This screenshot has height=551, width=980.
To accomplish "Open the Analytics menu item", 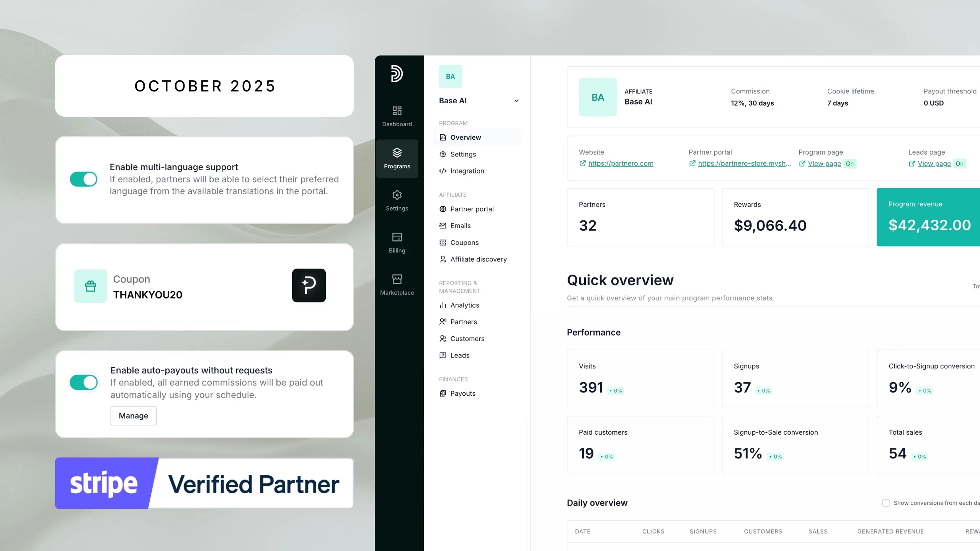I will pos(464,305).
